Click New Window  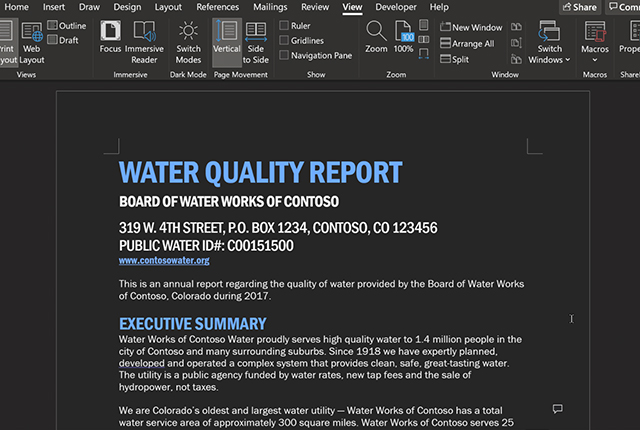tap(471, 27)
